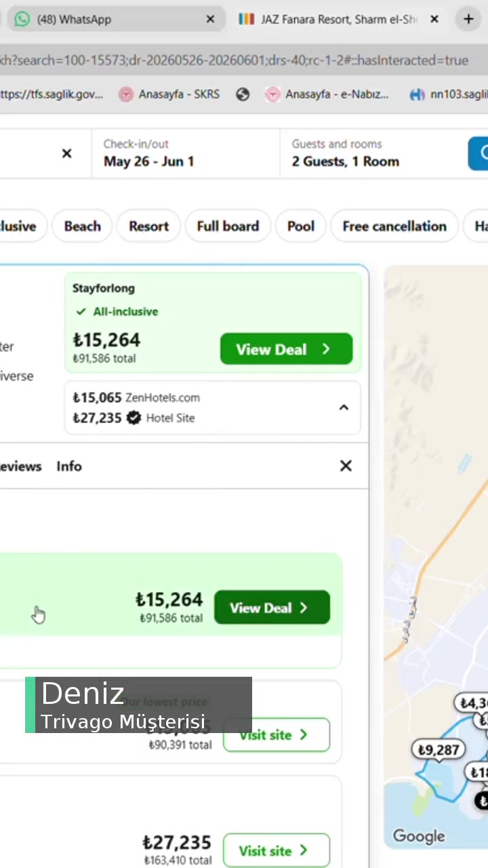
Task: Select the ₺9,287 map price marker
Action: tap(439, 750)
